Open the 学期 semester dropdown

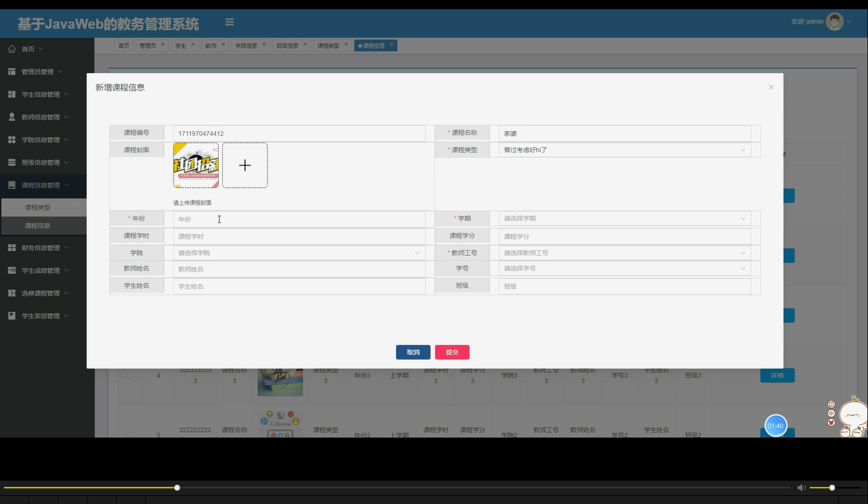[625, 219]
